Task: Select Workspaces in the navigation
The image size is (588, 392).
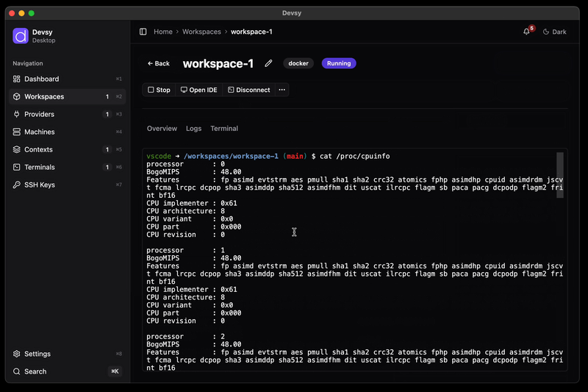Action: [67, 96]
